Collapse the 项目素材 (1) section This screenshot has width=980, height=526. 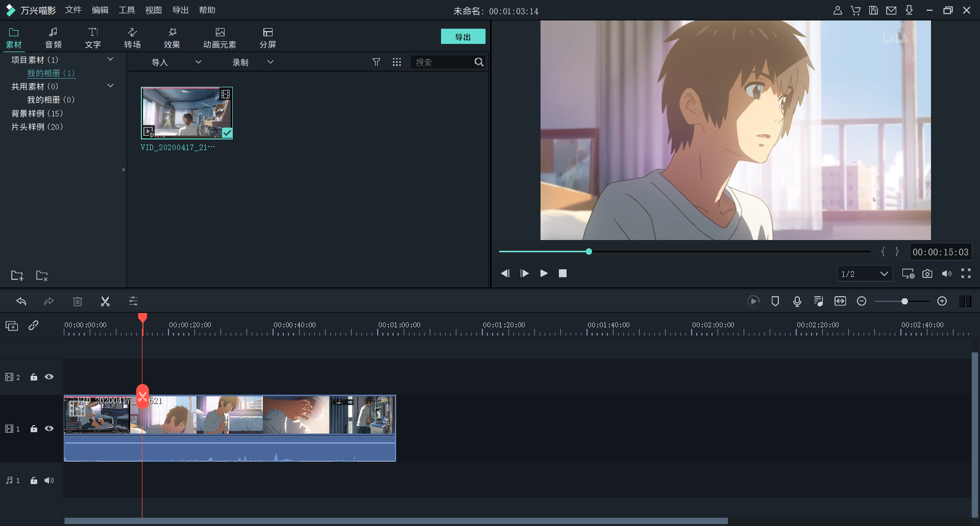click(110, 59)
